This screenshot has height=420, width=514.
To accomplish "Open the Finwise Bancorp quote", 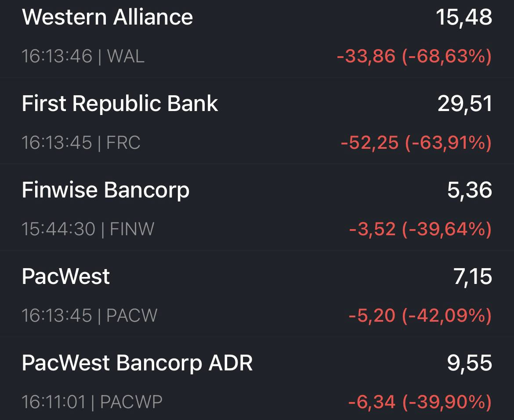I will 257,207.
